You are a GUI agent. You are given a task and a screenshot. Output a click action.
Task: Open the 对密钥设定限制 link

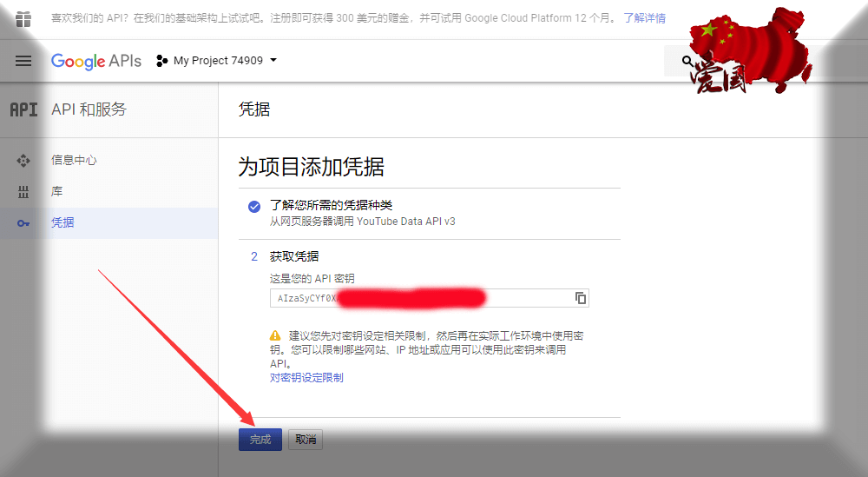(x=306, y=378)
